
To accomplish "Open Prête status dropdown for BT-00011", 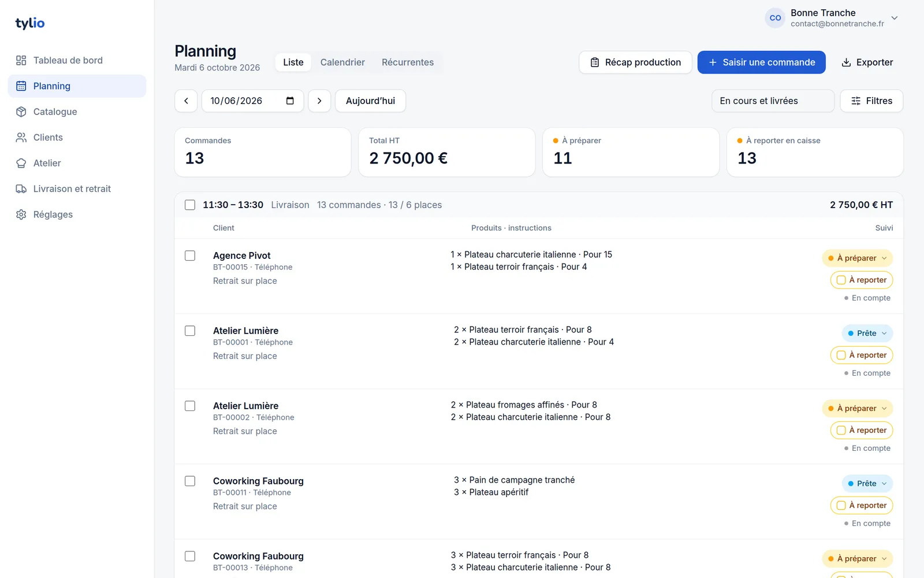I will 867,483.
